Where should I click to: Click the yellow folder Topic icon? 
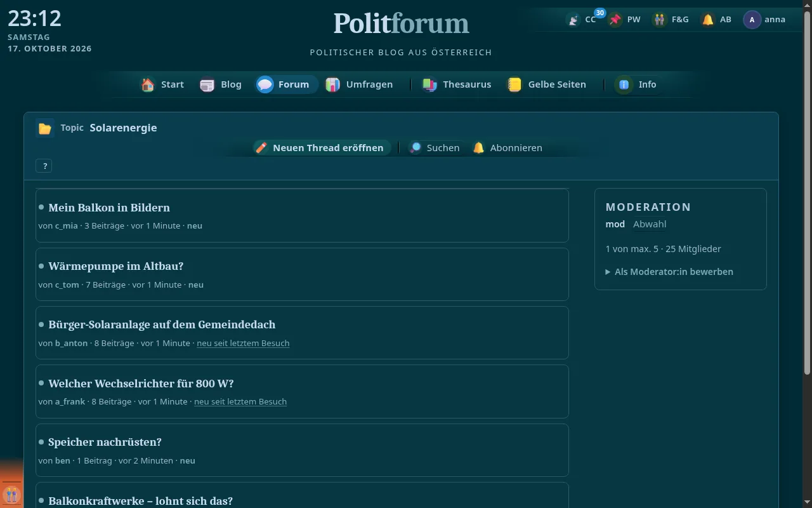click(x=45, y=128)
